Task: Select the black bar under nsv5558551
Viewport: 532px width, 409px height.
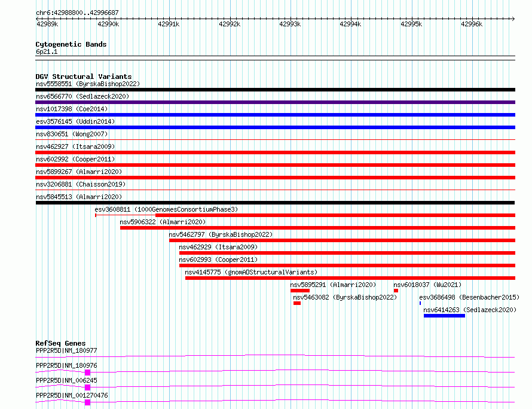Action: tap(275, 90)
